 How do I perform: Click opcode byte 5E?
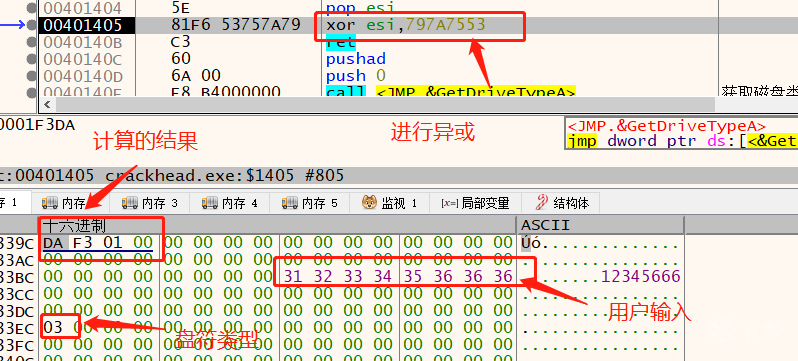point(181,8)
